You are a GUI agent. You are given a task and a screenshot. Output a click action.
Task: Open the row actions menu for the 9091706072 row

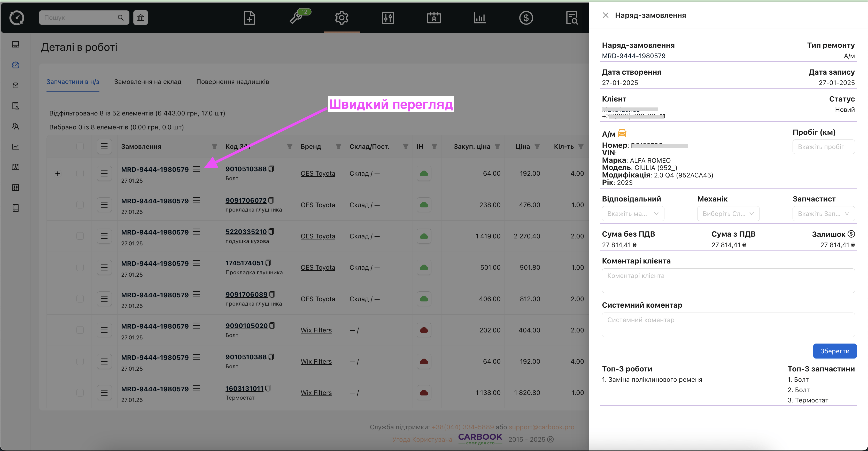104,205
